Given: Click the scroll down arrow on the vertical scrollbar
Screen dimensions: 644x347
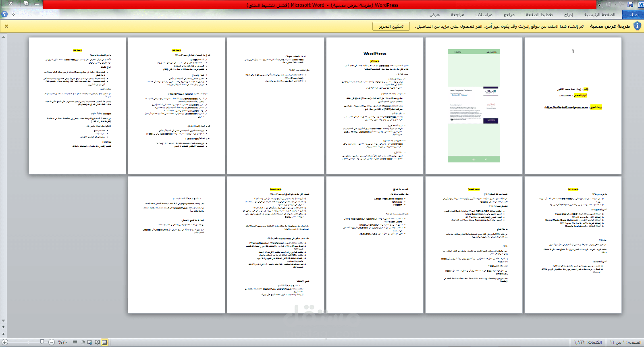Looking at the screenshot, I should tap(3, 321).
